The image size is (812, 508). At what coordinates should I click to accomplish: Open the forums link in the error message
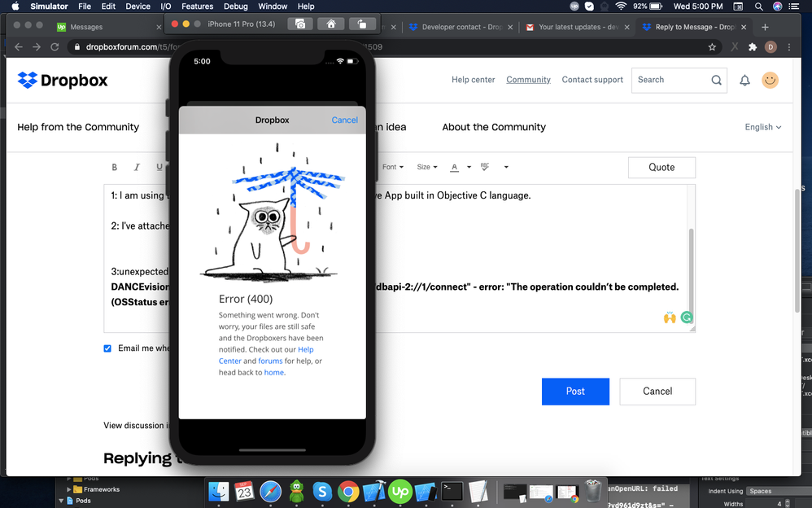[x=270, y=361]
